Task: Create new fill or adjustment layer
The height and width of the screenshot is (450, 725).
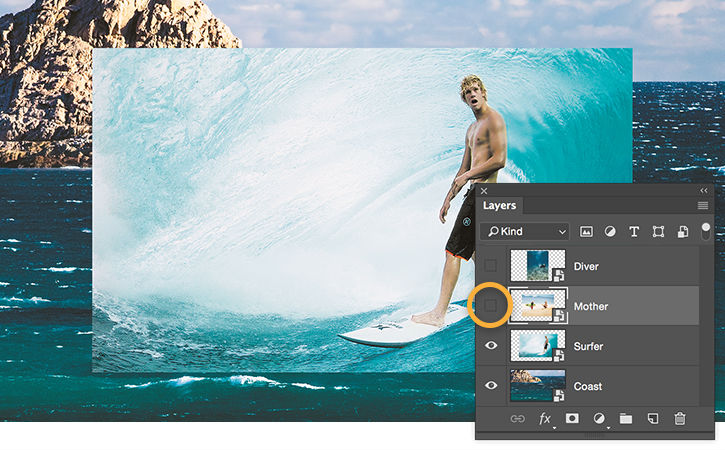Action: coord(599,419)
